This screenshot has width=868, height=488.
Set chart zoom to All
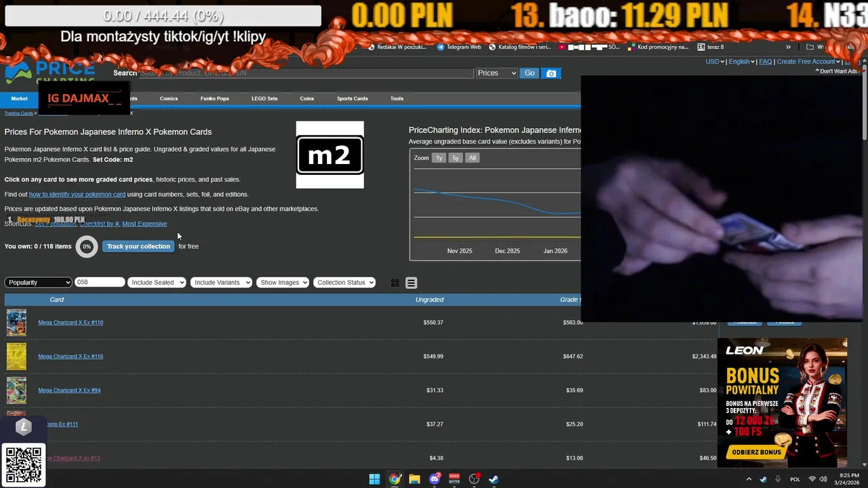(x=473, y=158)
